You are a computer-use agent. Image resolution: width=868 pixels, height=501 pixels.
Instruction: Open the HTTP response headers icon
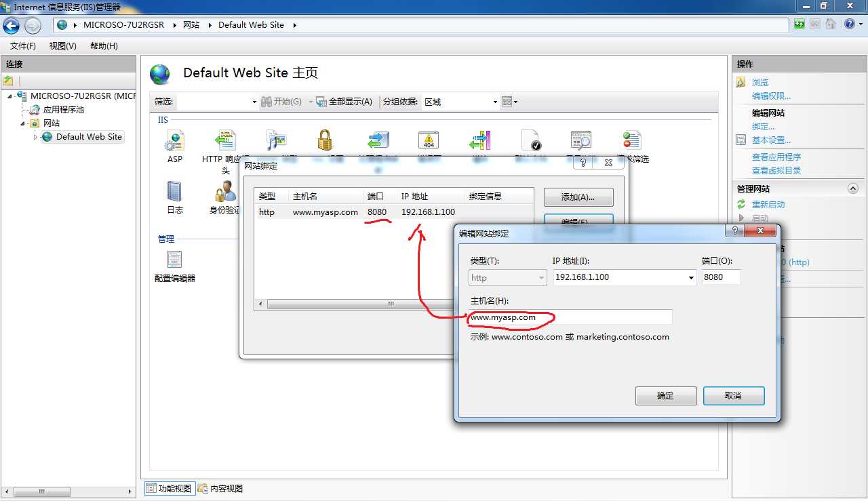point(225,141)
